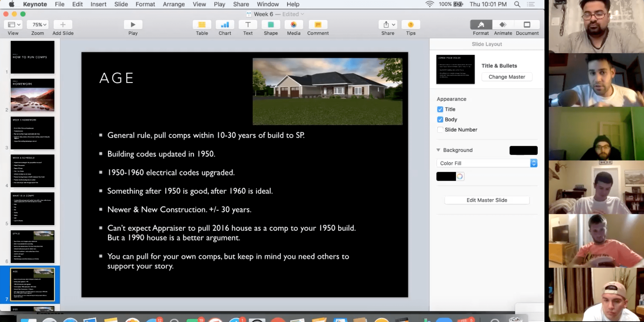Click the Change Master button
This screenshot has width=644, height=322.
point(507,77)
